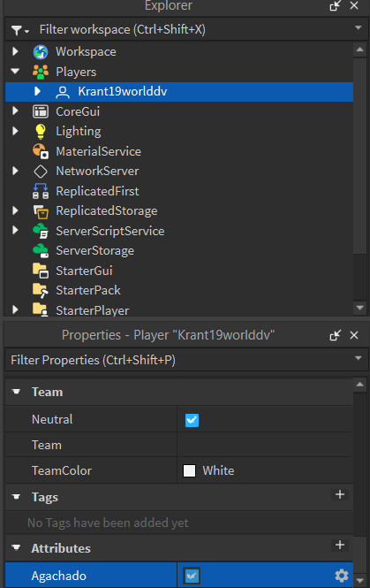Click the StarterGui folder icon

click(41, 271)
